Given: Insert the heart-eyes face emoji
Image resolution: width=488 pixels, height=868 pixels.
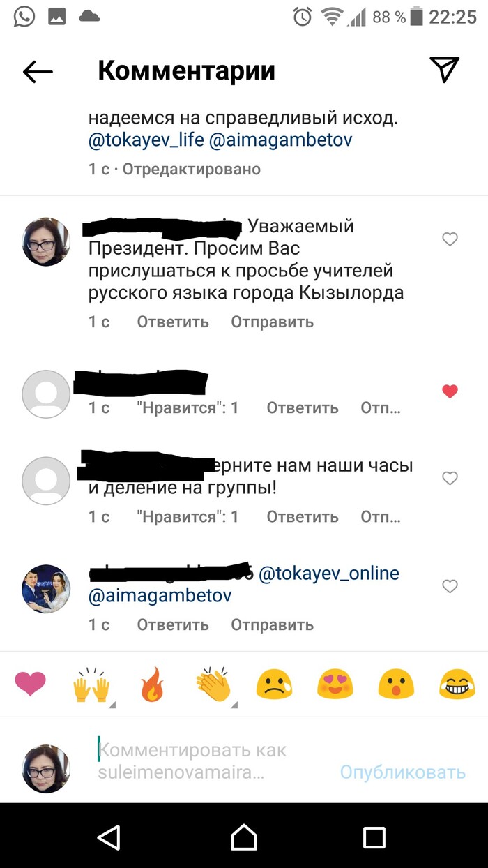Looking at the screenshot, I should pos(335,684).
